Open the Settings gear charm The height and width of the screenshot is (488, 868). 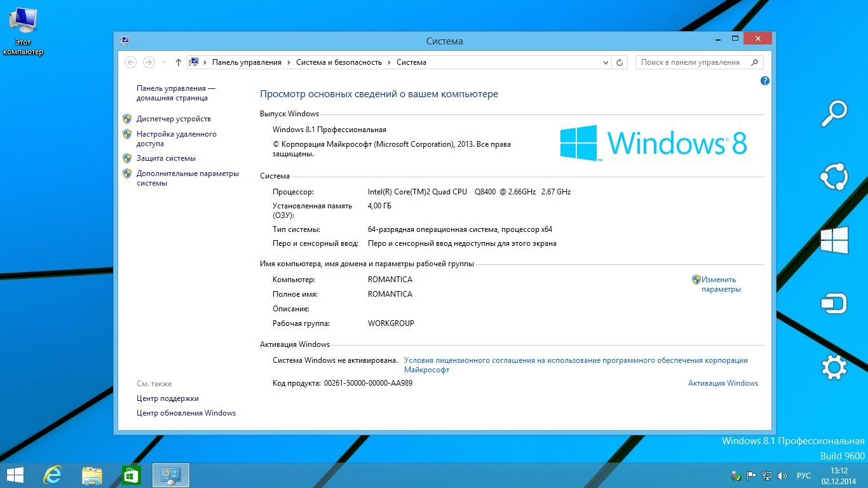click(x=834, y=367)
